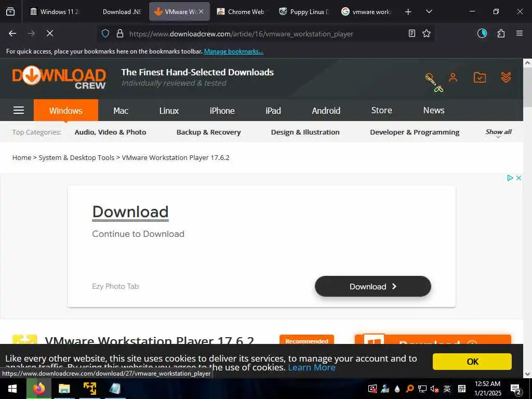
Task: Open System & Desktop Tools breadcrumb
Action: coord(76,157)
